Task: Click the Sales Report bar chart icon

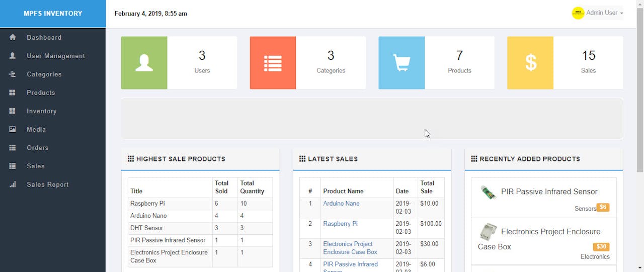Action: pos(13,185)
